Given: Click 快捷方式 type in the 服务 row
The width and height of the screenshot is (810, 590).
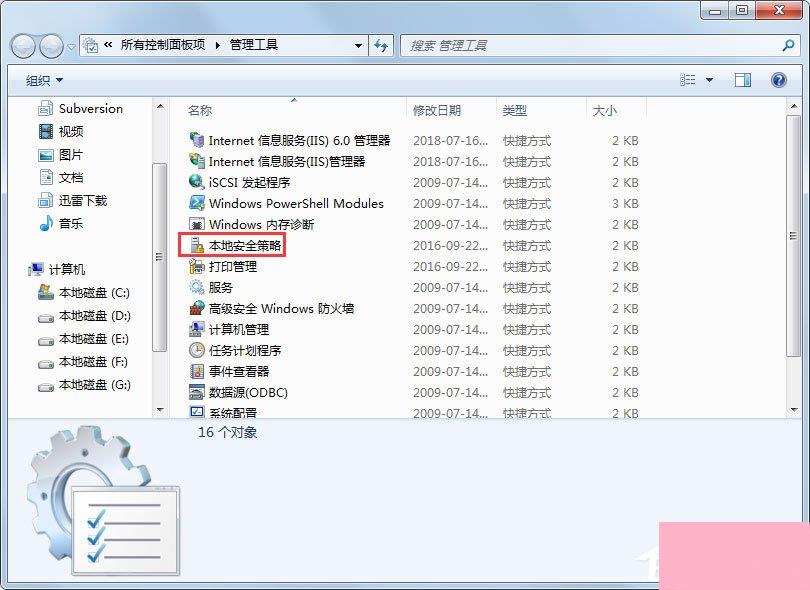Looking at the screenshot, I should pyautogui.click(x=527, y=288).
